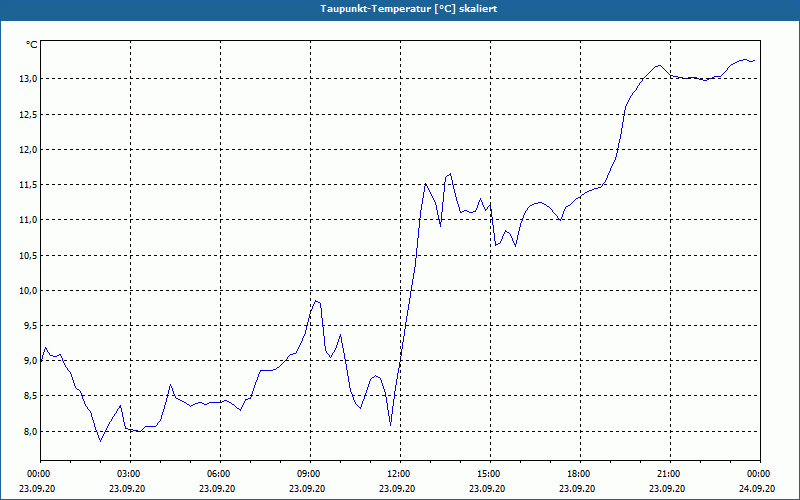800x500 pixels.
Task: Select the 8,0 y-axis label
Action: click(31, 431)
